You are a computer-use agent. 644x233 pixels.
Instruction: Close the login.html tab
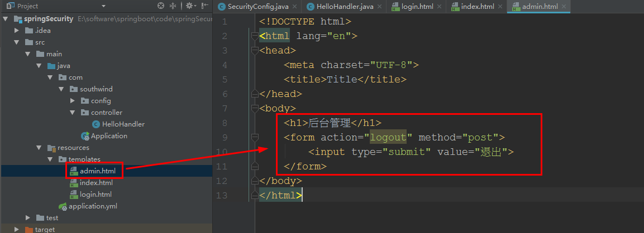point(440,7)
